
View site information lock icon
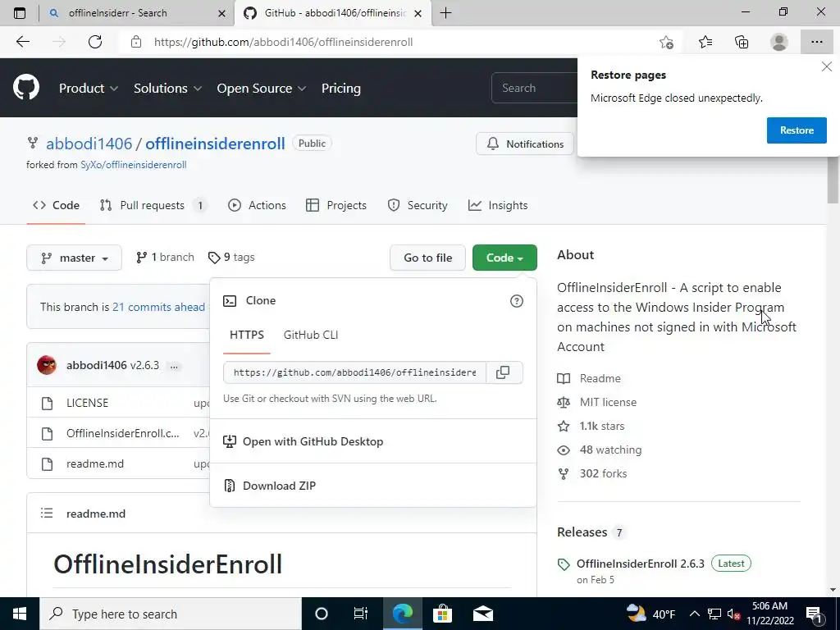136,42
